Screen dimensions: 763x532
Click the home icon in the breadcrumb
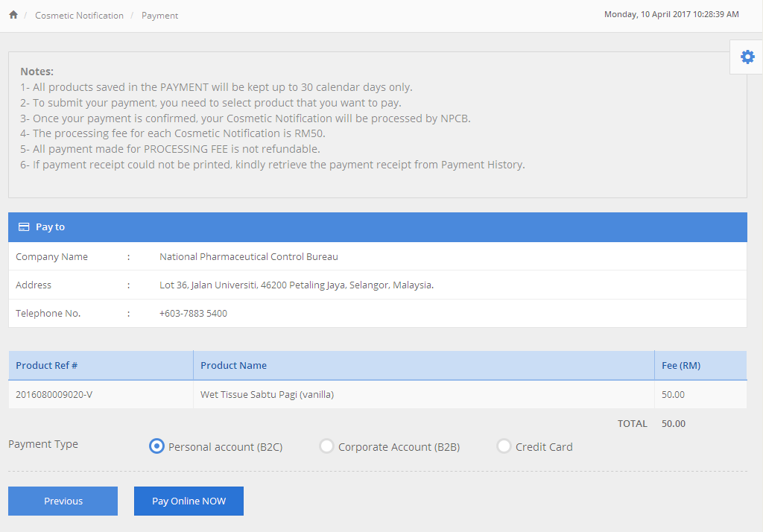coord(13,15)
